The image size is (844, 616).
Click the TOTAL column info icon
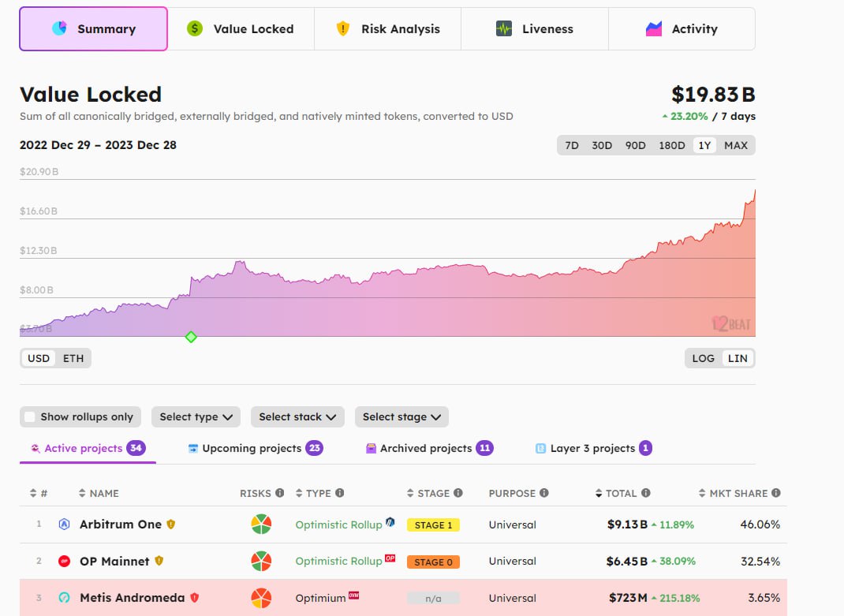click(646, 493)
